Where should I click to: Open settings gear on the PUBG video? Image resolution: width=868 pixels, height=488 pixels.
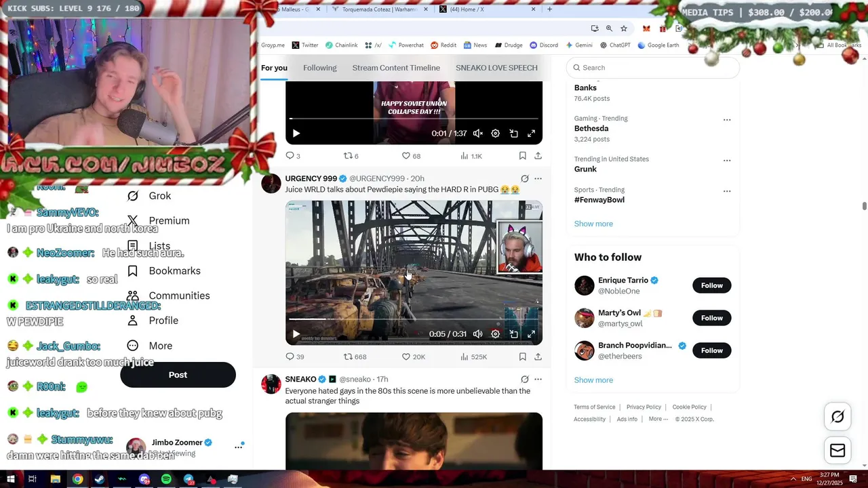click(x=496, y=334)
